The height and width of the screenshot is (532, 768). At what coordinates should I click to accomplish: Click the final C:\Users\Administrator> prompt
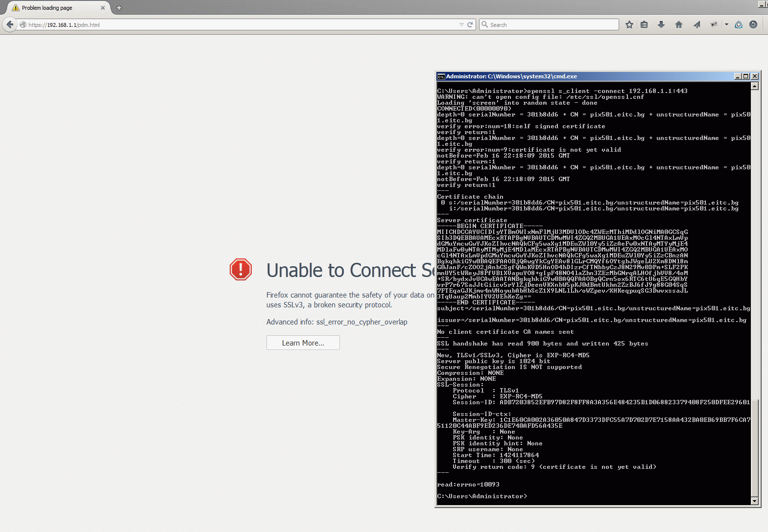[482, 496]
